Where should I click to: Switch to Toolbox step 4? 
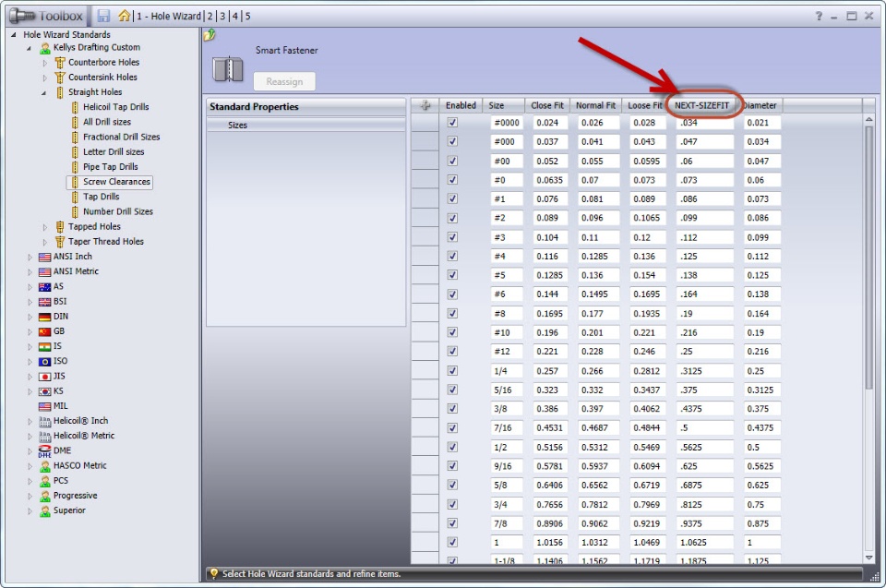(235, 17)
